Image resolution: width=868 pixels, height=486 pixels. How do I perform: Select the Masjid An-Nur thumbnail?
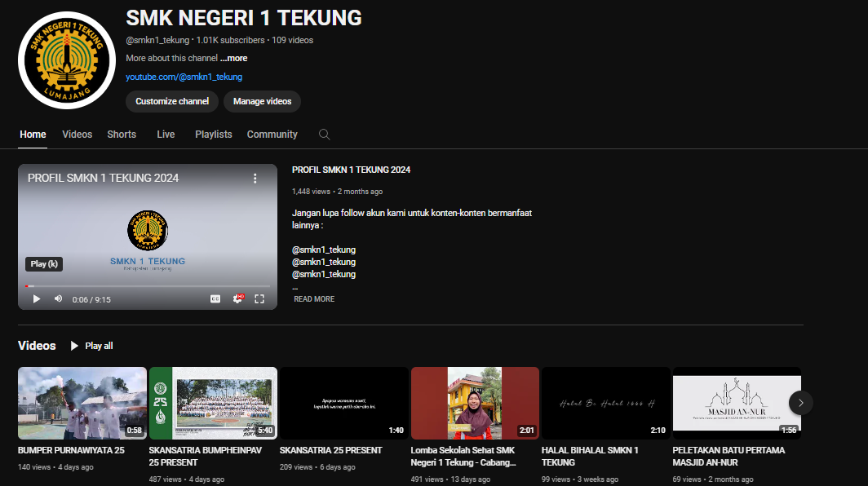pyautogui.click(x=737, y=403)
